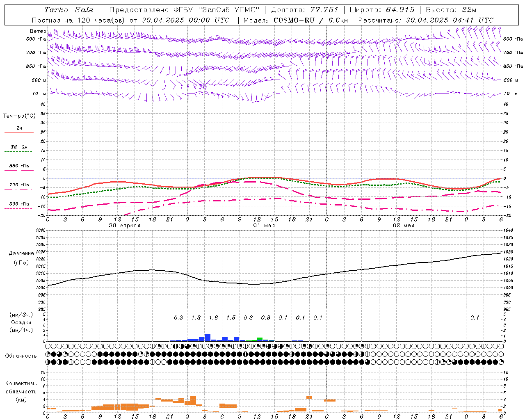Viewport: 525px width, 420px height.
Task: Select the "Высота: 22м" elevation text
Action: coord(451,10)
